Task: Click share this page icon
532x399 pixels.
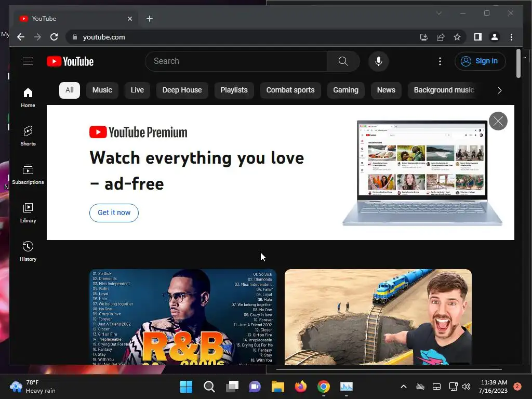Action: coord(441,37)
